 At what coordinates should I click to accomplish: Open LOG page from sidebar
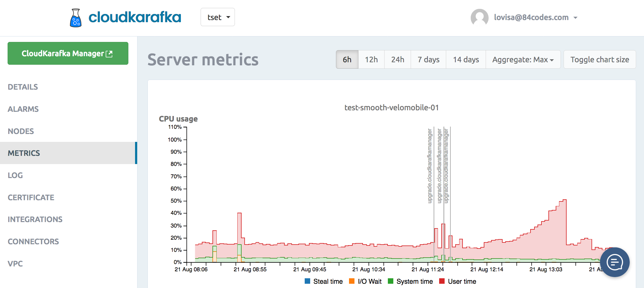coord(15,175)
